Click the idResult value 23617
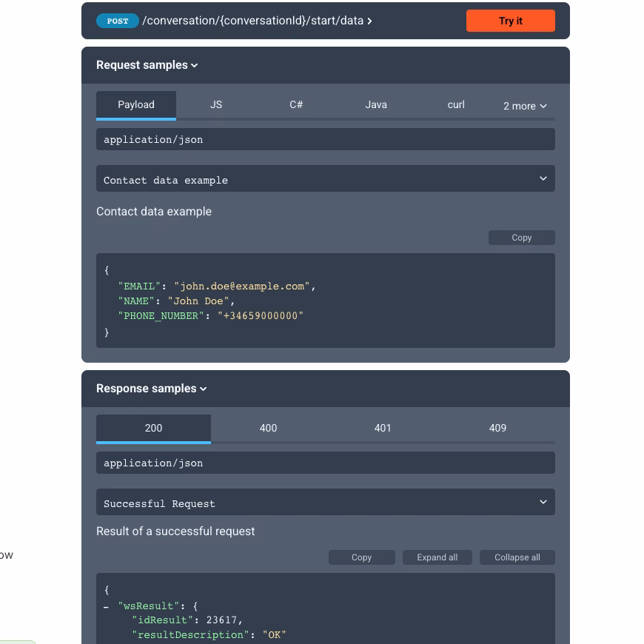The width and height of the screenshot is (644, 644). point(221,620)
